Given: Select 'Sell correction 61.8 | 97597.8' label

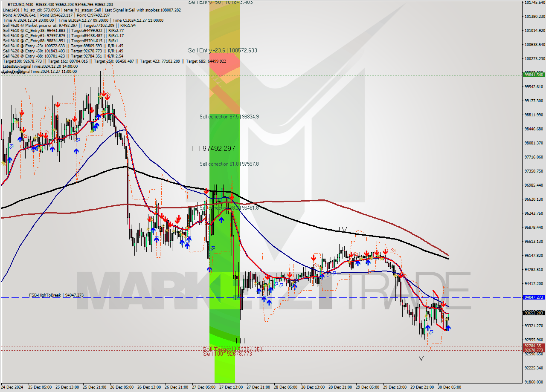Looking at the screenshot, I should [x=229, y=164].
